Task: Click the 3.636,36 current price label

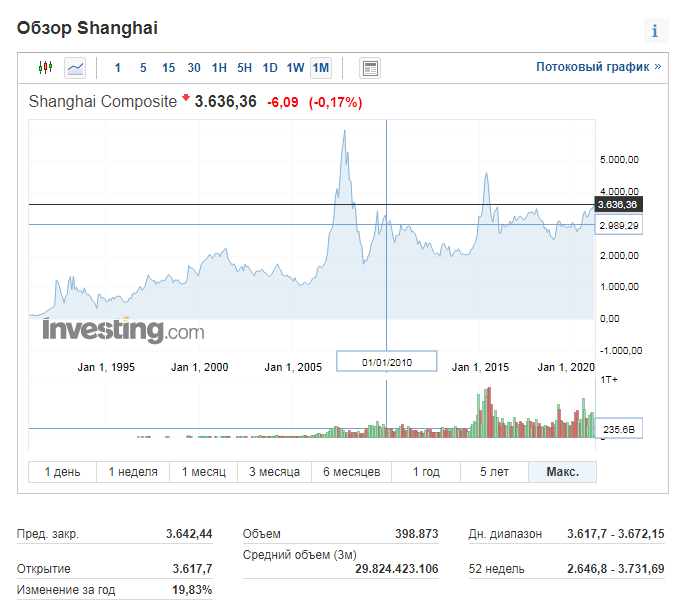Action: click(x=617, y=205)
